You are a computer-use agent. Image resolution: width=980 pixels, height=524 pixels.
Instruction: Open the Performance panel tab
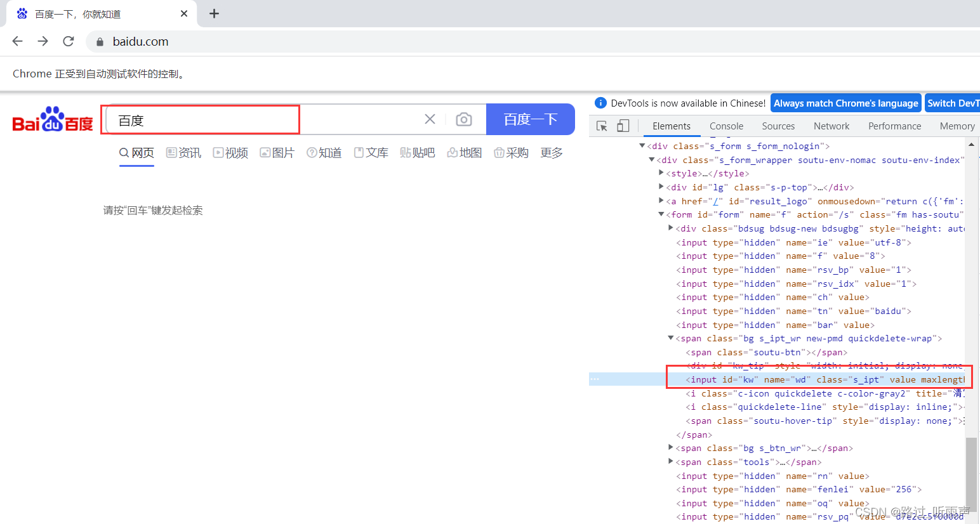pyautogui.click(x=895, y=126)
